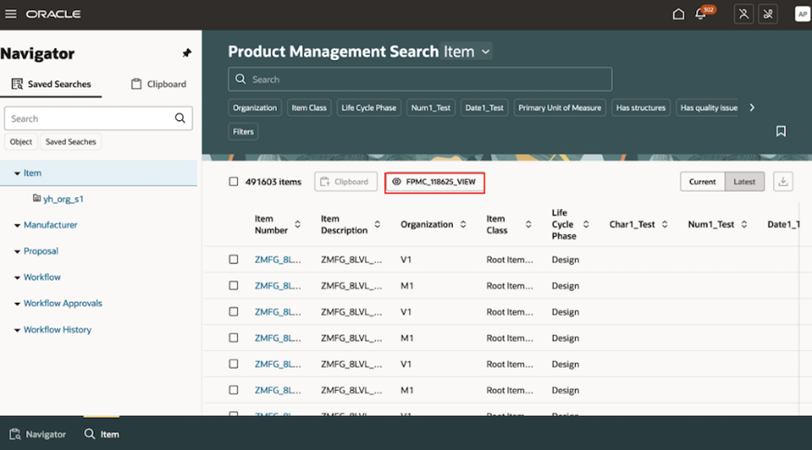Check the first ZMFG_8L row checkbox

point(234,259)
